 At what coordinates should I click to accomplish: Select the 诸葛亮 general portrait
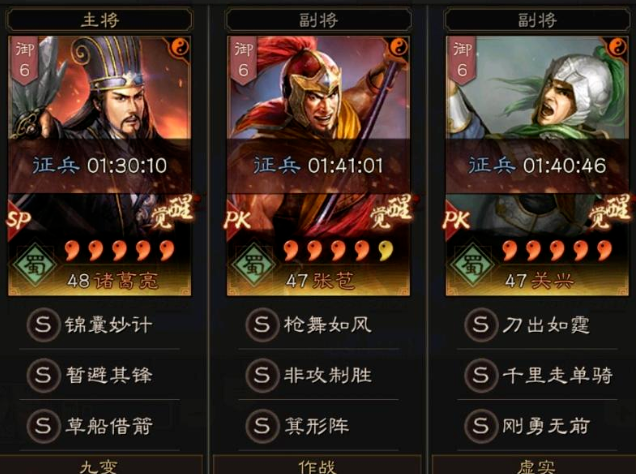[x=99, y=166]
